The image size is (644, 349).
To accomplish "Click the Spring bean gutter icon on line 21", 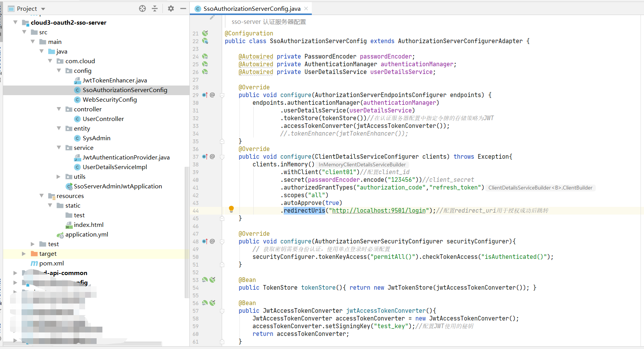I will point(205,33).
